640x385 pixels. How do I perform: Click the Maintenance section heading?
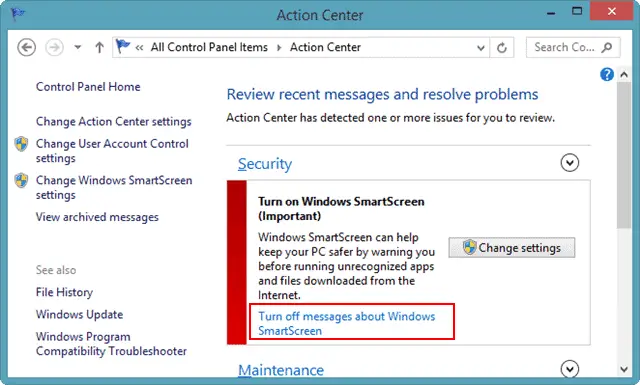pyautogui.click(x=281, y=370)
